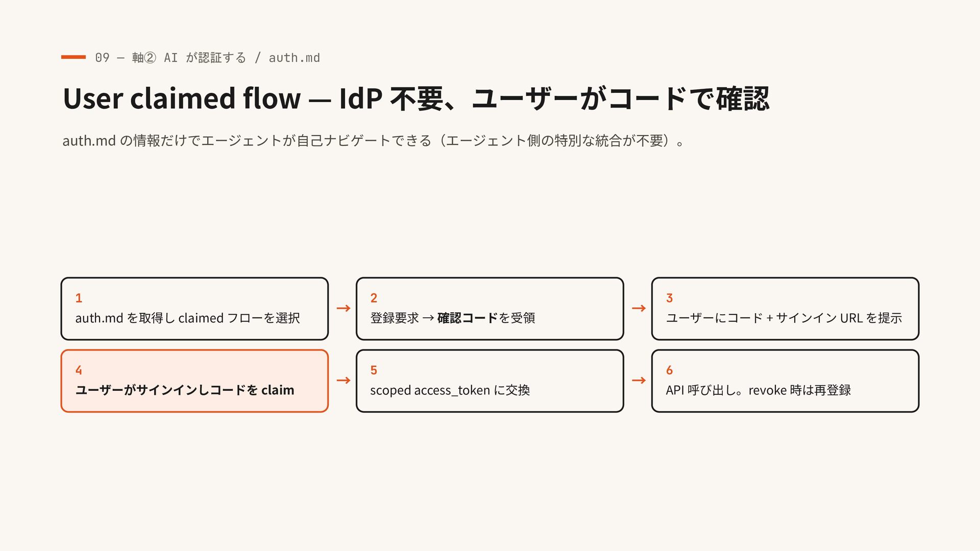Click the arrow between step 2 and step 3
The image size is (980, 551).
tap(639, 308)
